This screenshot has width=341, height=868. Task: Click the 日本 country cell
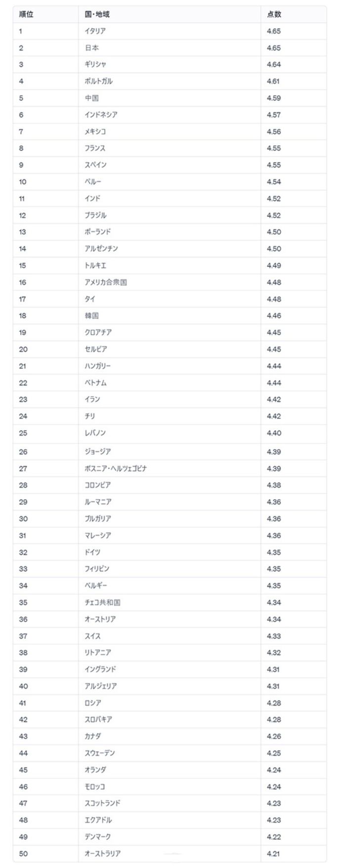(91, 48)
